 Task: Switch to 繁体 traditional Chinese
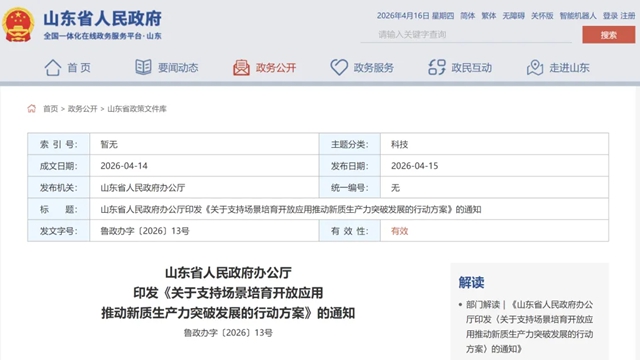point(489,16)
